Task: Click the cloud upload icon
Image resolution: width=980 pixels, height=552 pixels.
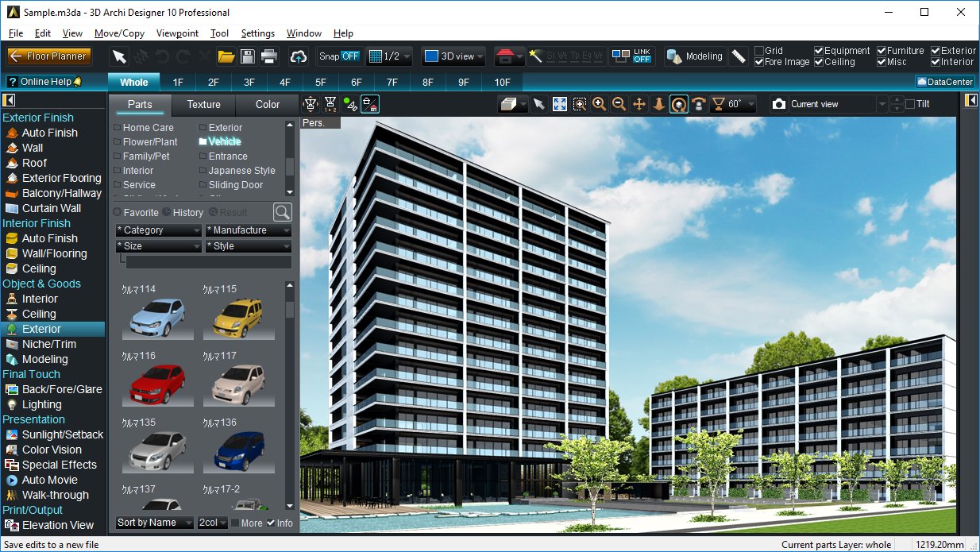Action: [x=299, y=56]
